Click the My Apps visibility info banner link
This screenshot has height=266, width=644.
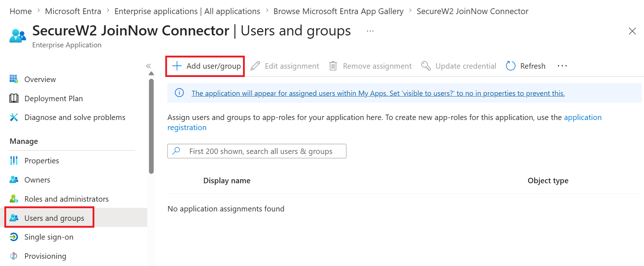378,93
